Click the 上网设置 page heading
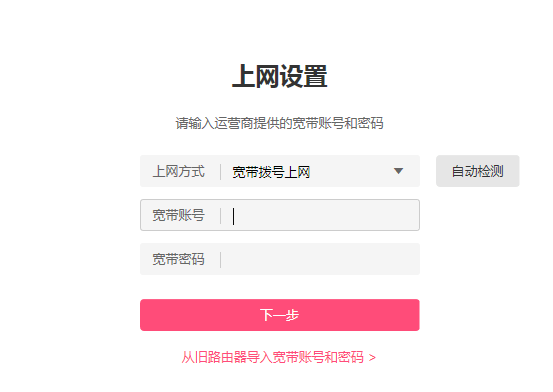This screenshot has width=553, height=392. [279, 76]
